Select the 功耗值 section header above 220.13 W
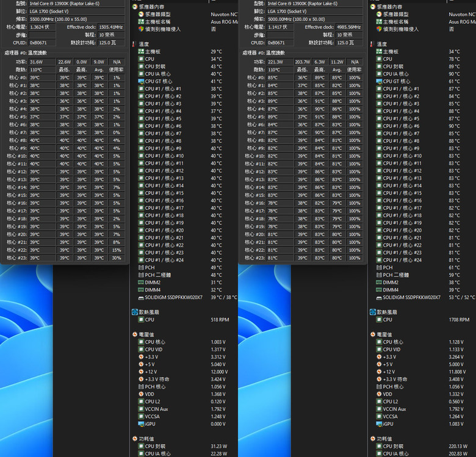 coord(384,439)
